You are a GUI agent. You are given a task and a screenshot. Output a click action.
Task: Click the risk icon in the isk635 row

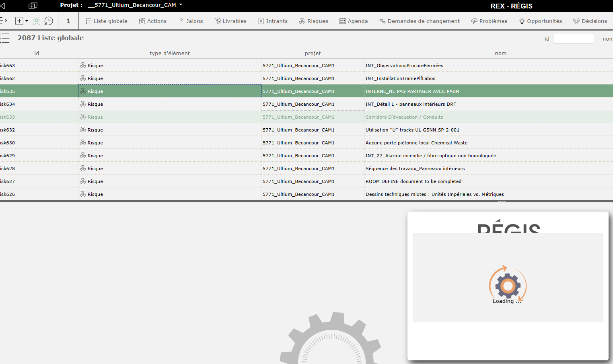pos(83,91)
